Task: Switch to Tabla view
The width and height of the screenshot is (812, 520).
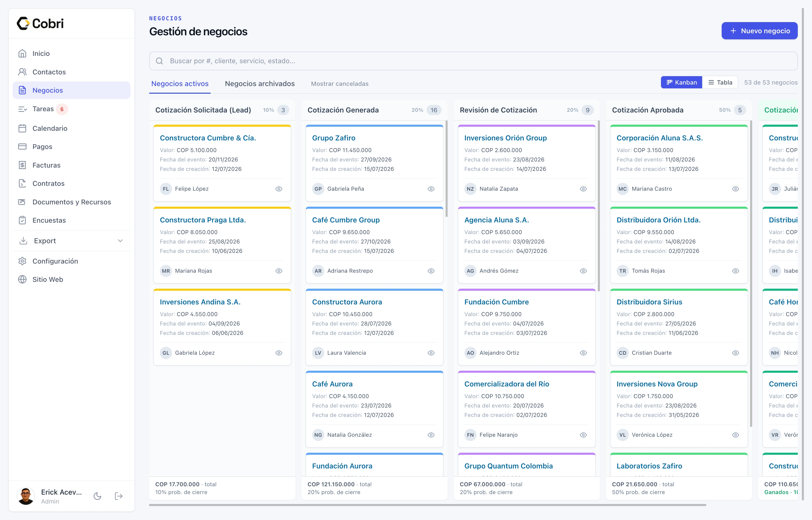Action: tap(720, 82)
